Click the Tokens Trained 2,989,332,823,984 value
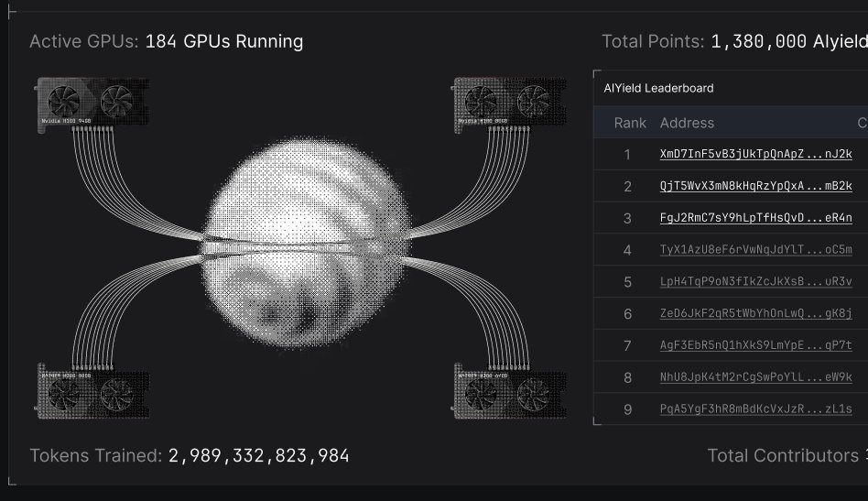868x501 pixels. coord(258,455)
